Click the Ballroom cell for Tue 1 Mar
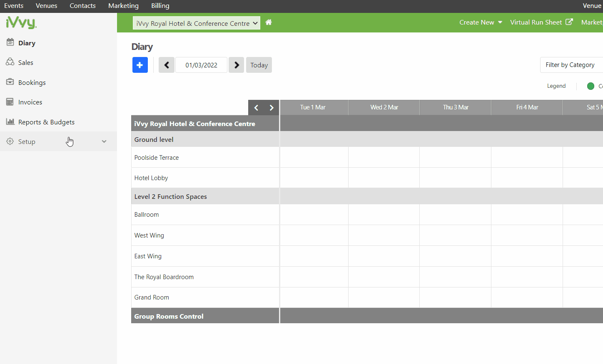The height and width of the screenshot is (364, 603). [314, 215]
